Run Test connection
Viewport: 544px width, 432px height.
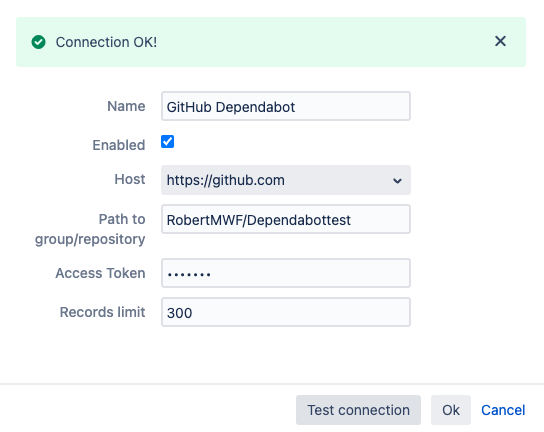tap(358, 410)
